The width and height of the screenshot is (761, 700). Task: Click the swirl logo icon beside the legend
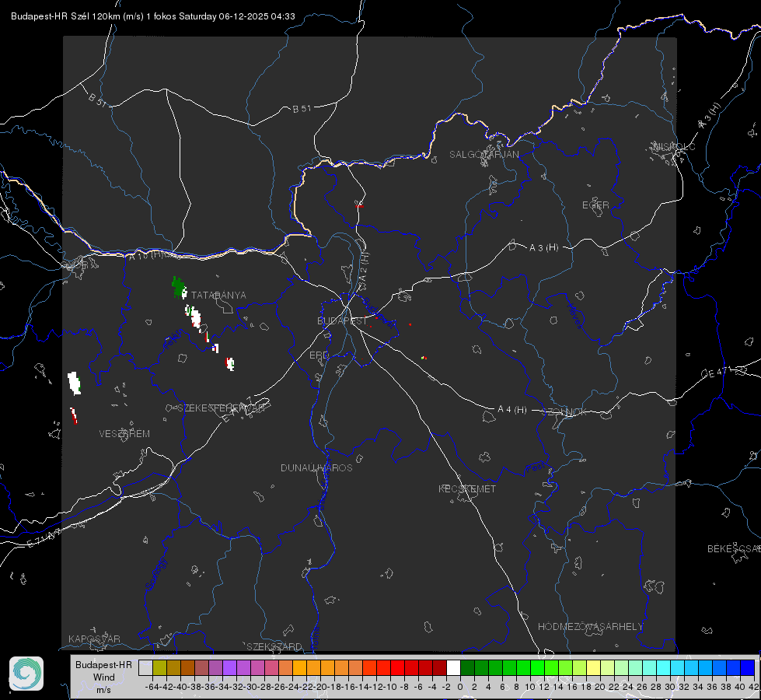pyautogui.click(x=26, y=674)
